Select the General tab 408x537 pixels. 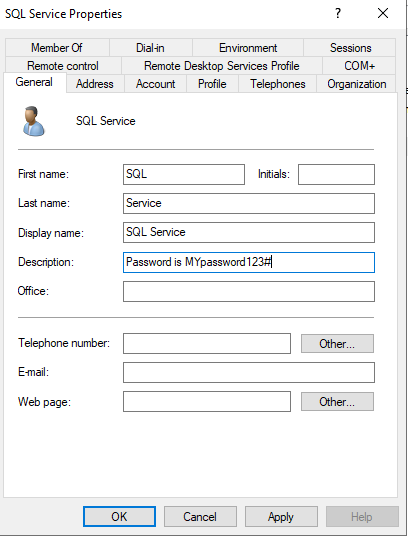coord(34,82)
